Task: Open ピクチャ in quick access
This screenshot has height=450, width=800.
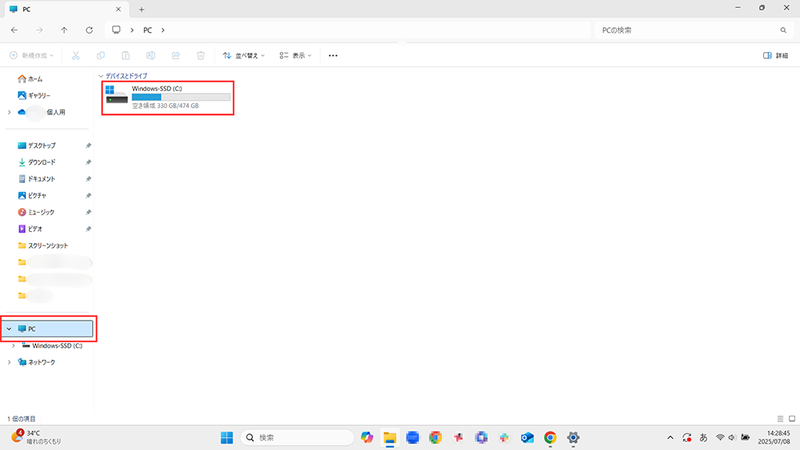Action: pos(32,195)
